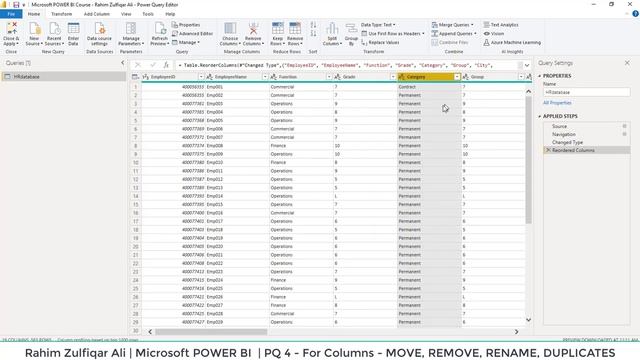Click the Split Column icon
640x360 pixels.
pyautogui.click(x=332, y=28)
